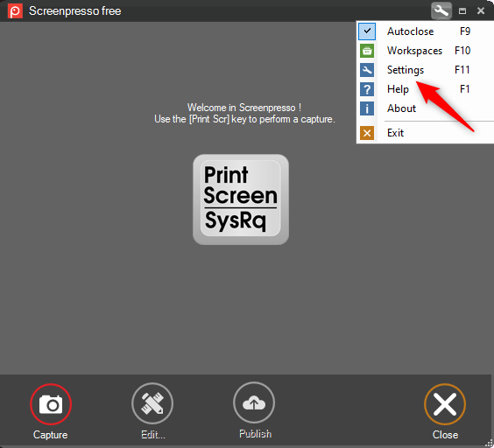Click the orange Exit X icon
This screenshot has width=494, height=448.
point(367,133)
